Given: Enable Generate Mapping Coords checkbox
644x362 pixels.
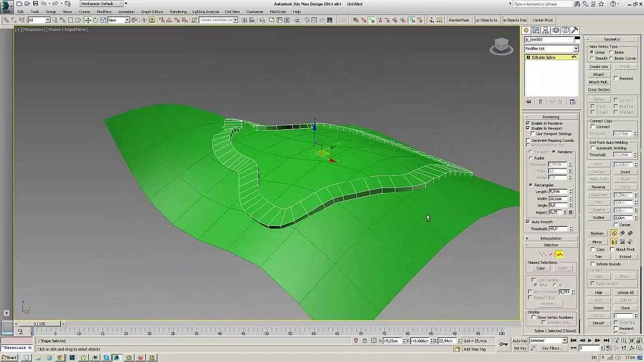Looking at the screenshot, I should tap(528, 140).
